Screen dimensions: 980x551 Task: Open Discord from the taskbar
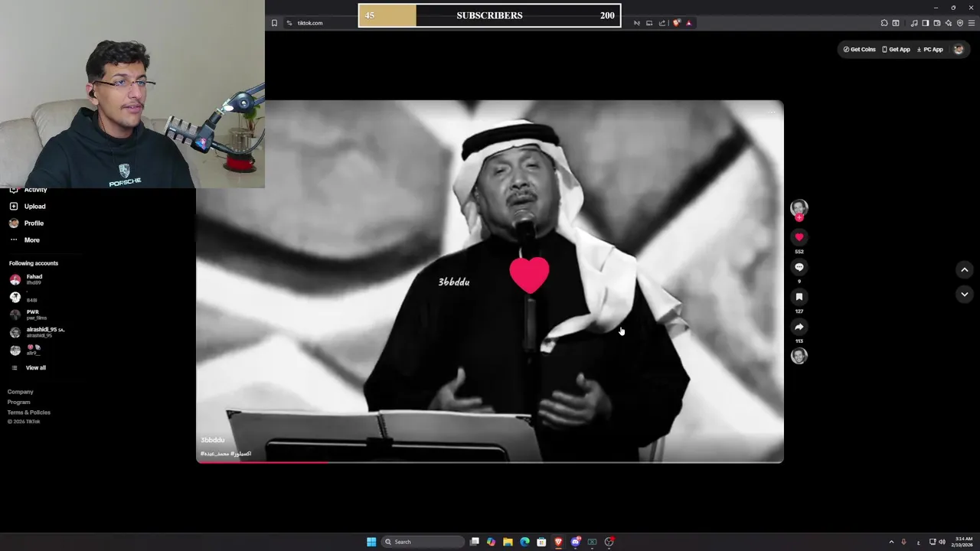pos(576,542)
